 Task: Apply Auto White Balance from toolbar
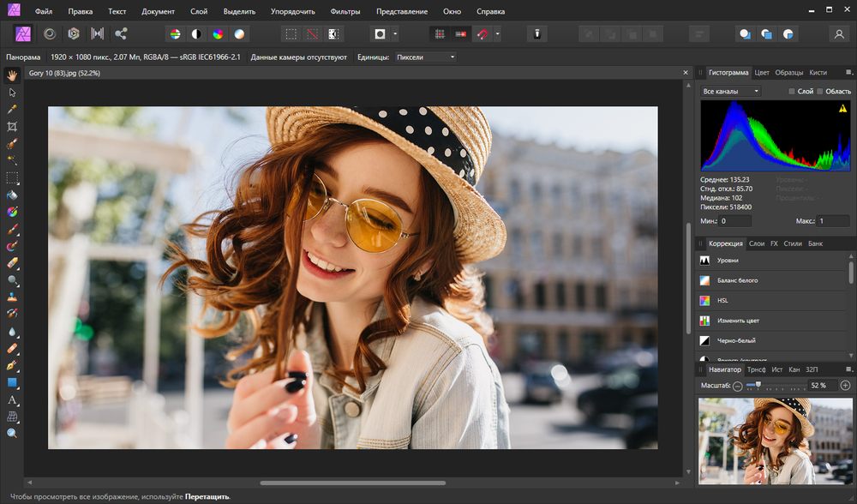click(239, 34)
